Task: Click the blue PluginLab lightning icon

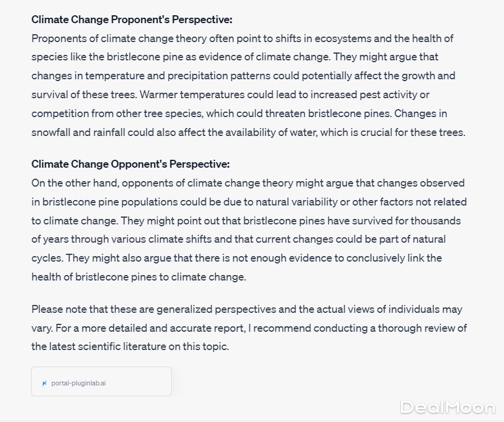Action: pyautogui.click(x=44, y=384)
